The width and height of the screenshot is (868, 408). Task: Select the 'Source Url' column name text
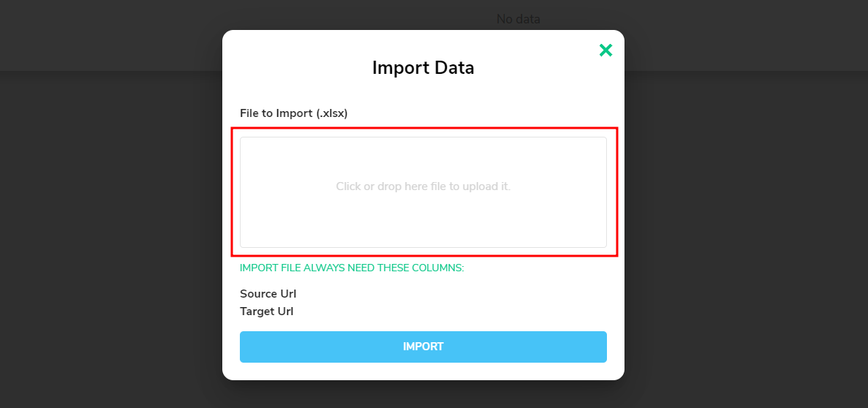[268, 294]
